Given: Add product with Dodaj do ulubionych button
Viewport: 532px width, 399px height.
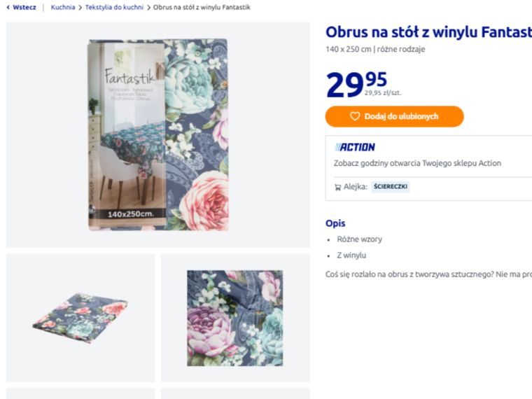Looking at the screenshot, I should 394,116.
